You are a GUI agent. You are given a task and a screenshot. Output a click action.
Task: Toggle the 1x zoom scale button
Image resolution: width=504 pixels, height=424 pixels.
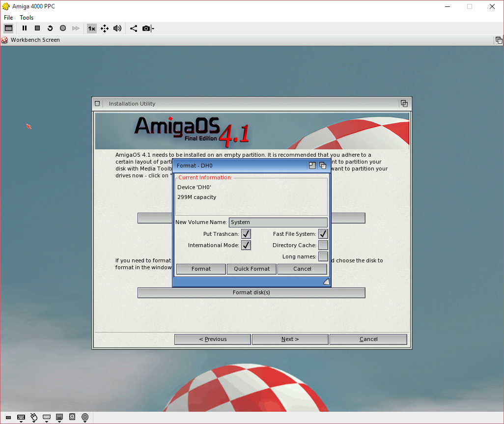[91, 28]
